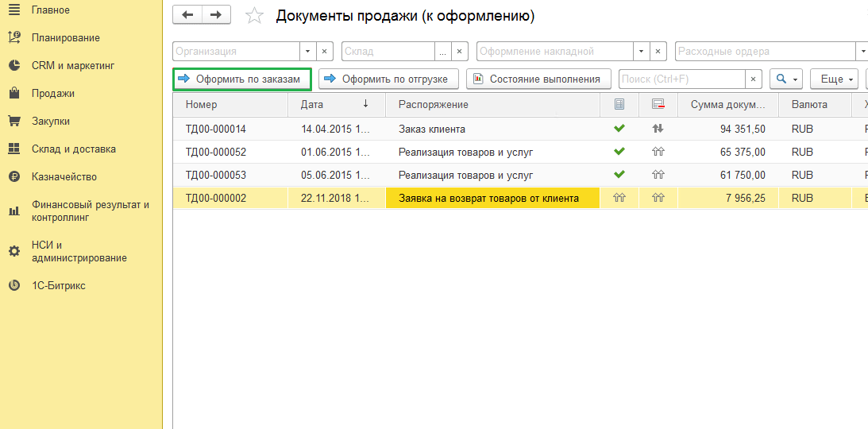Clear the Склад filter field
This screenshot has width=868, height=429.
click(x=461, y=52)
